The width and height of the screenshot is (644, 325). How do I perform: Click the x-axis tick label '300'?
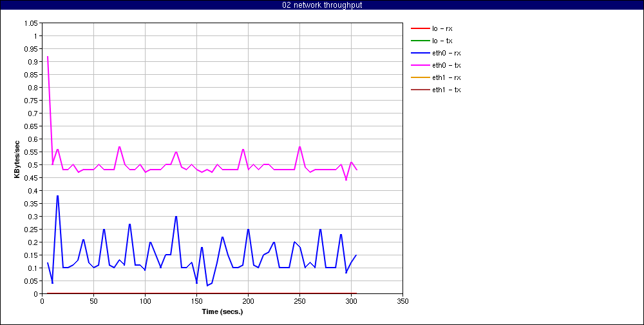351,301
